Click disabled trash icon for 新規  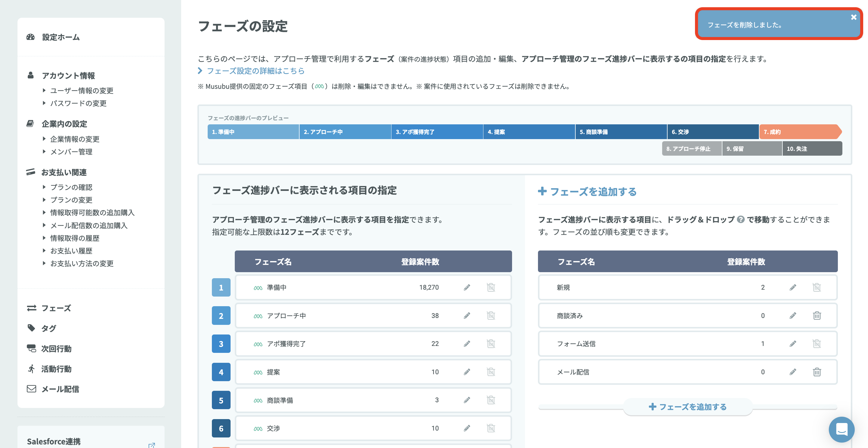pyautogui.click(x=817, y=288)
